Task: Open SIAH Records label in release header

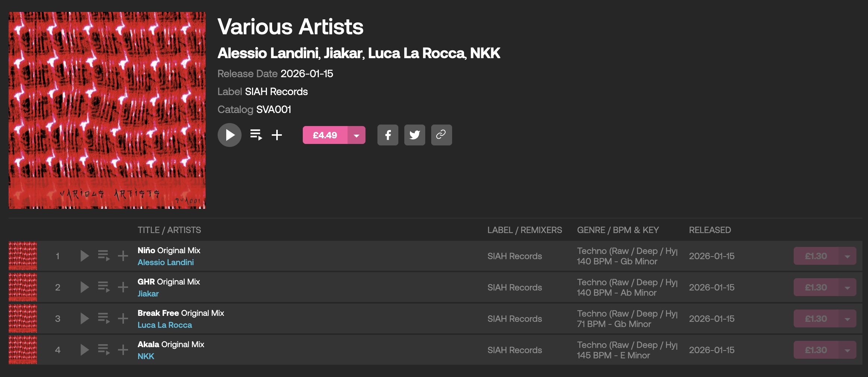Action: (276, 92)
